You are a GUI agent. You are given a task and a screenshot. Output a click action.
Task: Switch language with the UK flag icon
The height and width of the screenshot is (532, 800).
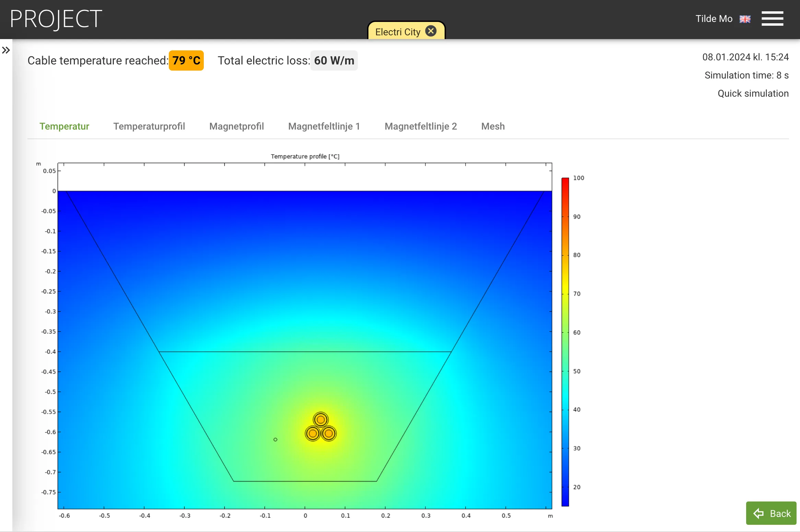pyautogui.click(x=745, y=19)
